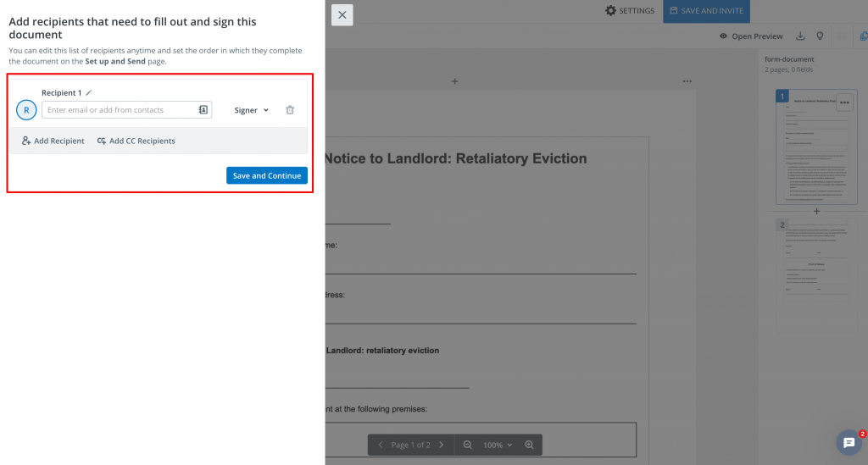The image size is (868, 465).
Task: Click the "Page 1 of 2" indicator
Action: click(411, 445)
